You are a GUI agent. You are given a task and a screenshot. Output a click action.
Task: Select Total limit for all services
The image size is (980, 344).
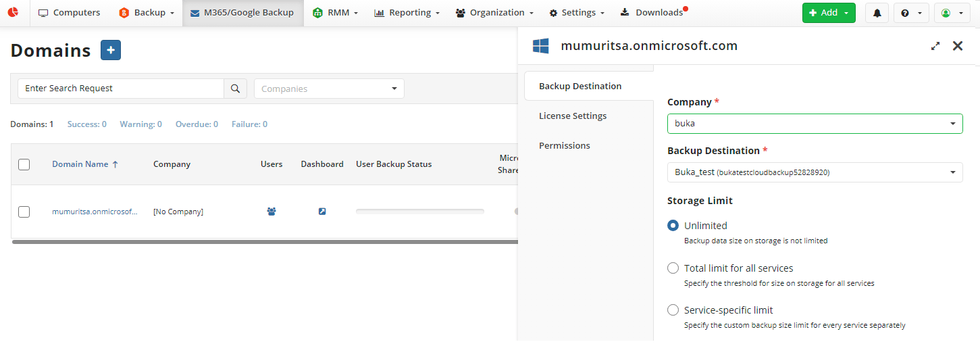point(673,268)
